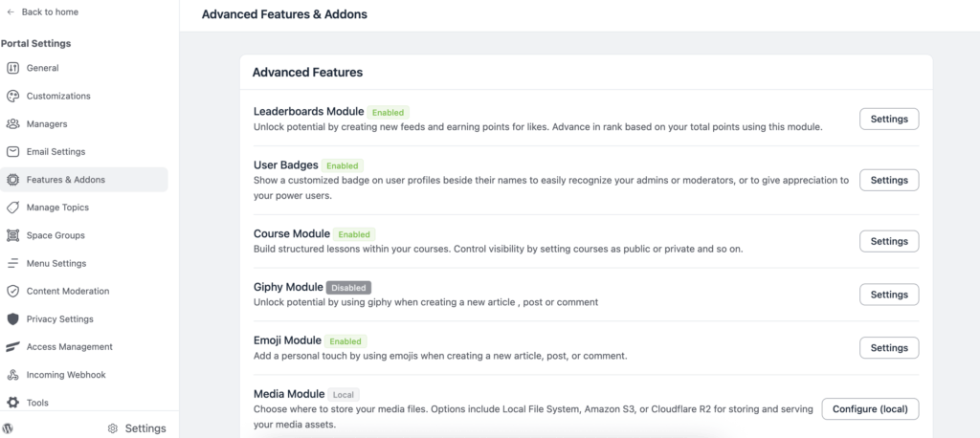Navigate to Space Groups

[84, 235]
